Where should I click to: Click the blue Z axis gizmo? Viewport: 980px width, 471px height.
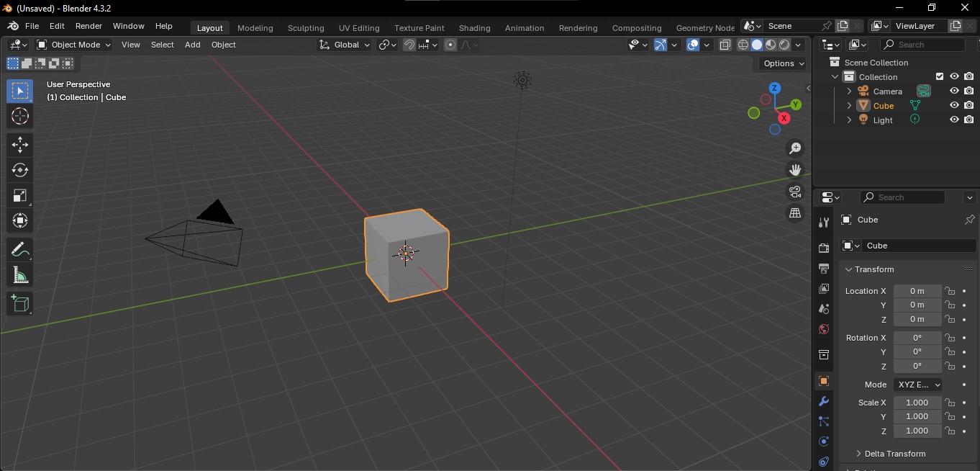pos(775,88)
